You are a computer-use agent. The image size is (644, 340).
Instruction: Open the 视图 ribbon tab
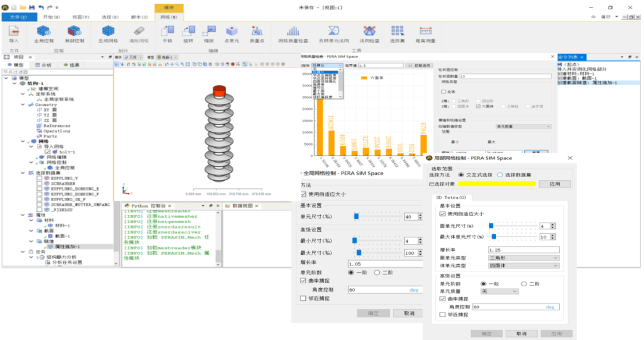(x=80, y=17)
